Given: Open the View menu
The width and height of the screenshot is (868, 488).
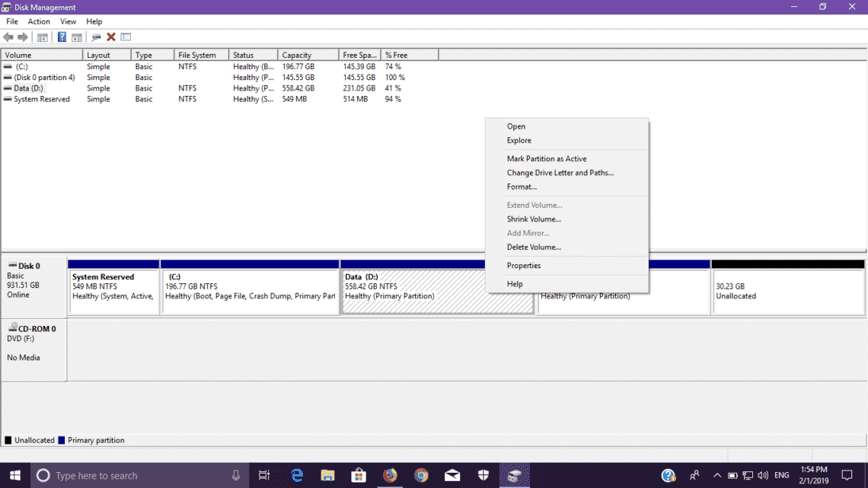Looking at the screenshot, I should pyautogui.click(x=68, y=21).
